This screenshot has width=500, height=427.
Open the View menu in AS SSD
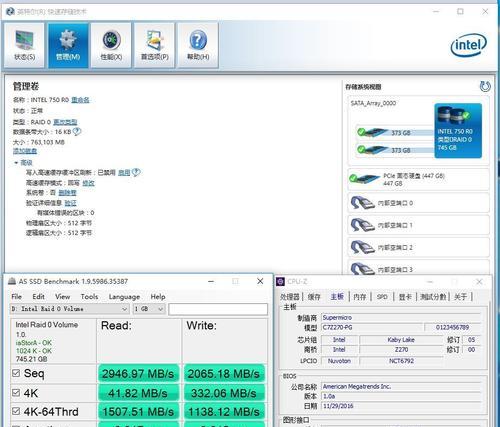[x=62, y=296]
